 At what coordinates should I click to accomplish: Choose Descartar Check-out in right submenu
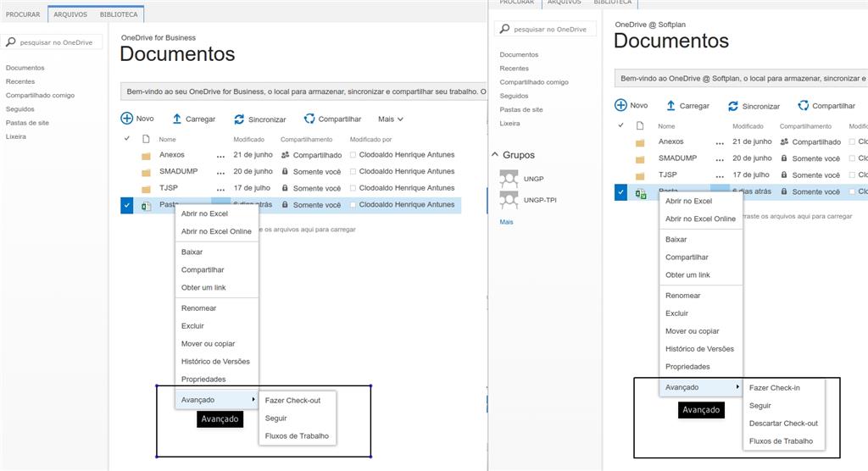coord(783,424)
